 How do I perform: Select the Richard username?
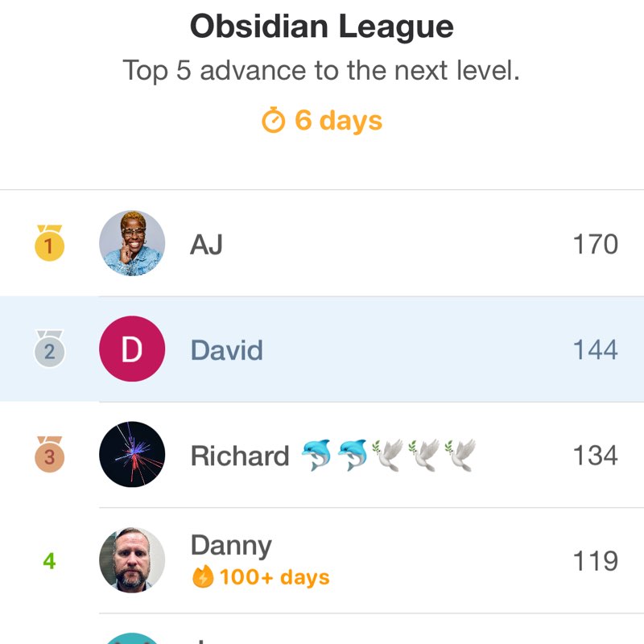coord(239,456)
